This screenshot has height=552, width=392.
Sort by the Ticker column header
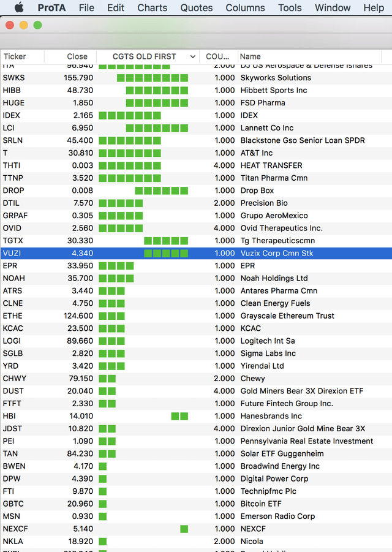pyautogui.click(x=22, y=56)
